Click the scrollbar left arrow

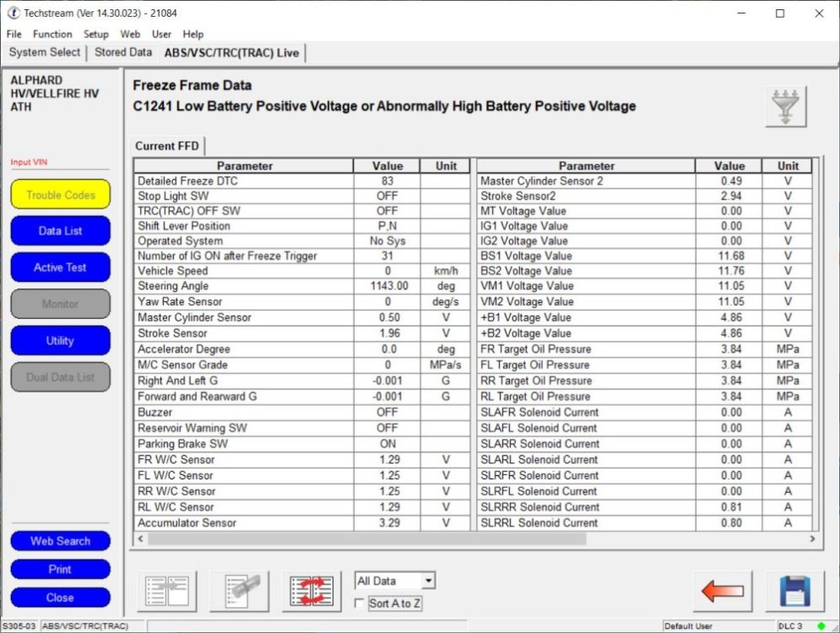point(140,538)
